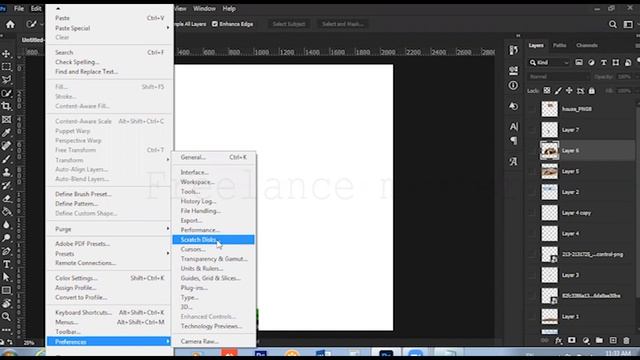Viewport: 640px width, 360px height.
Task: Select the Pen tool
Action: (x=7, y=251)
